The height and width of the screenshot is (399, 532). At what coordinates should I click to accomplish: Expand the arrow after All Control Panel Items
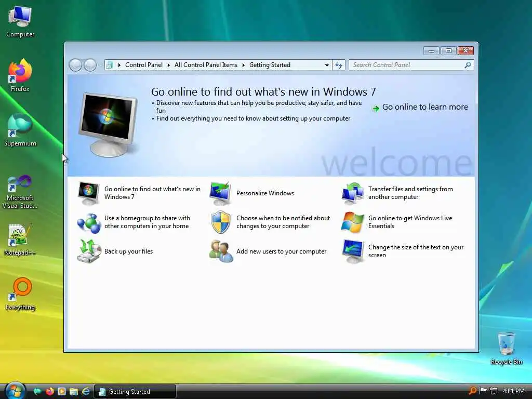pos(243,65)
